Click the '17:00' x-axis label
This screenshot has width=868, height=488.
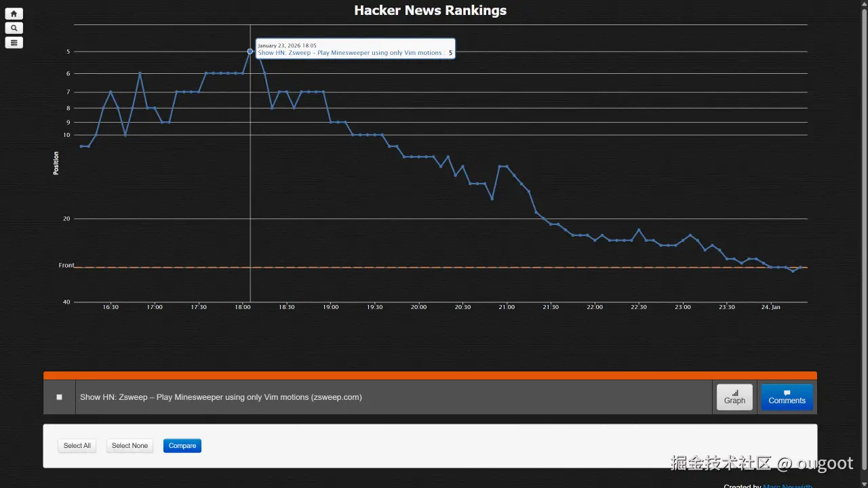click(x=155, y=307)
